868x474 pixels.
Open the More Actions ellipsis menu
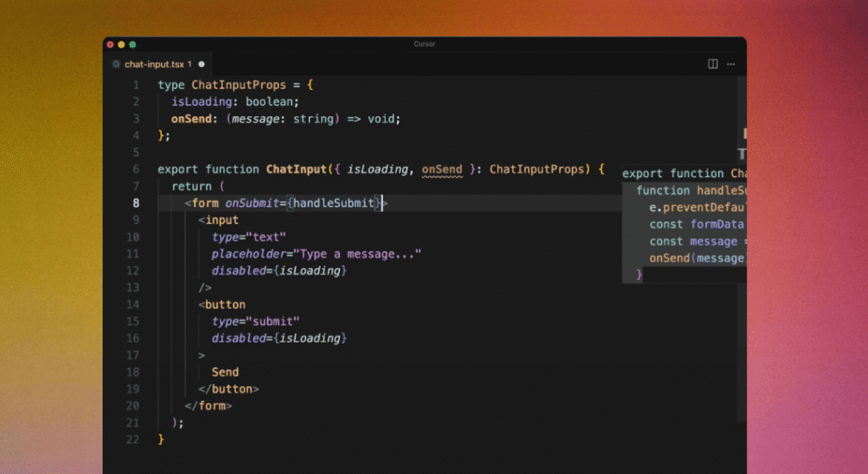[731, 64]
